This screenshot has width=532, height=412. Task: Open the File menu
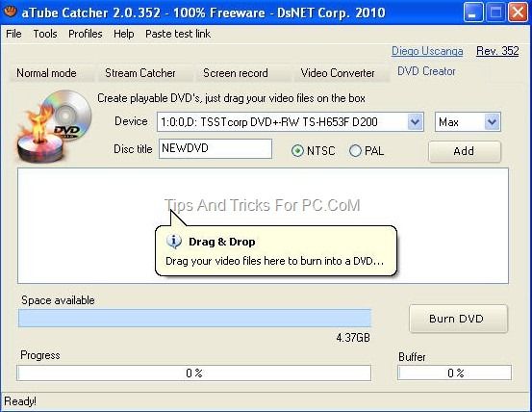pos(13,34)
